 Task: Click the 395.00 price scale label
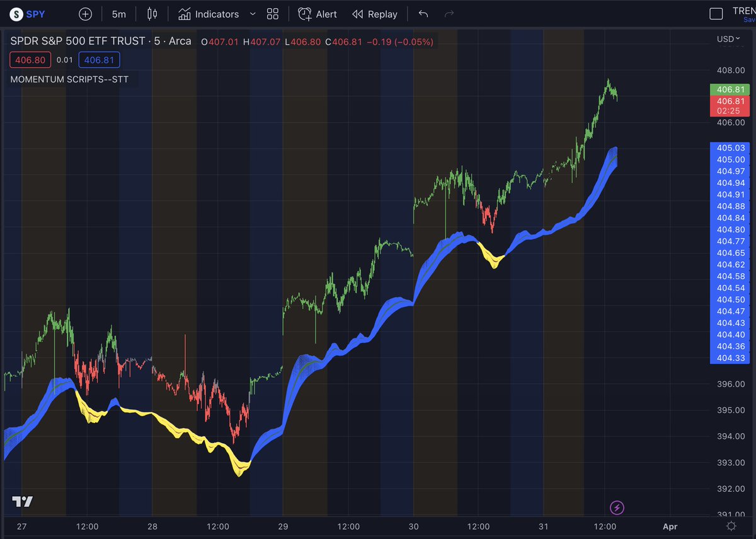[x=731, y=410]
